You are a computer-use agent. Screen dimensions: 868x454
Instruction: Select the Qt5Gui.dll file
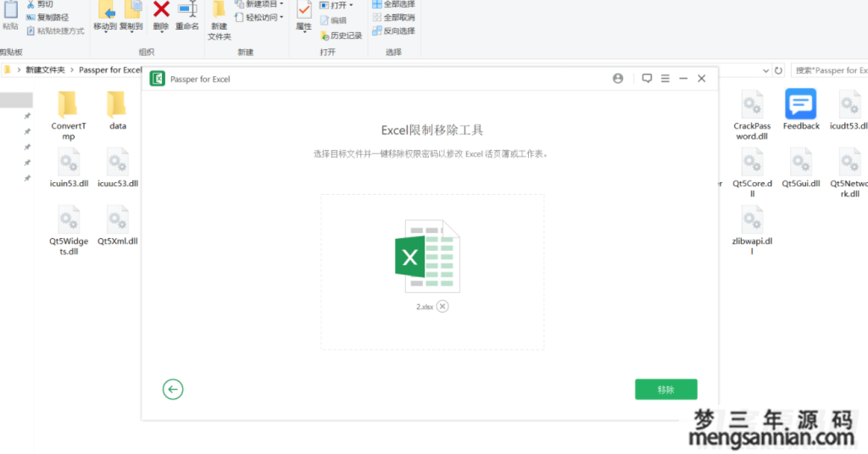(800, 168)
